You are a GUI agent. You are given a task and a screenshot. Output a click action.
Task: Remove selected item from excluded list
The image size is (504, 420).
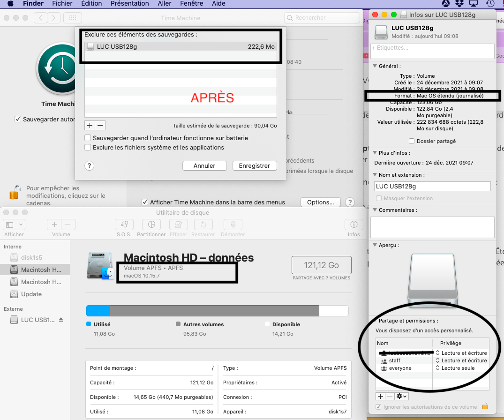click(100, 125)
